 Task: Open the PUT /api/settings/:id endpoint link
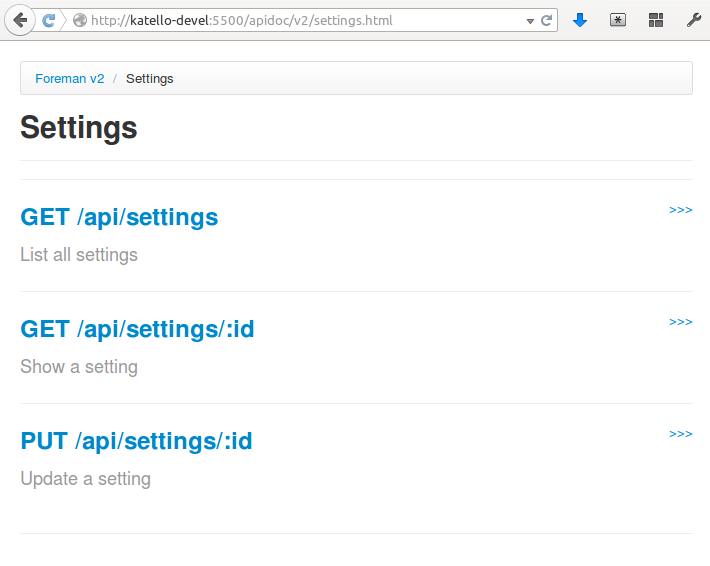136,441
